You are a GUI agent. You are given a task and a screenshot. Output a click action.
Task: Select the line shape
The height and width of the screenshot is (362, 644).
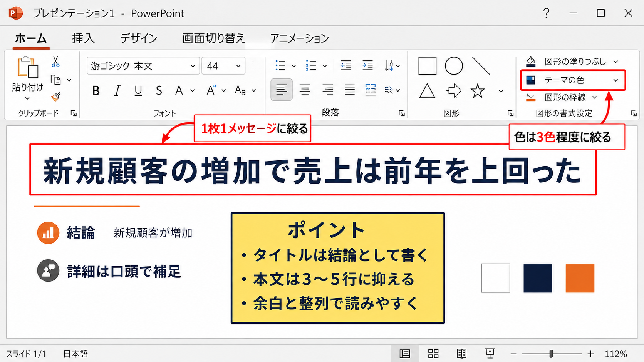pyautogui.click(x=481, y=66)
